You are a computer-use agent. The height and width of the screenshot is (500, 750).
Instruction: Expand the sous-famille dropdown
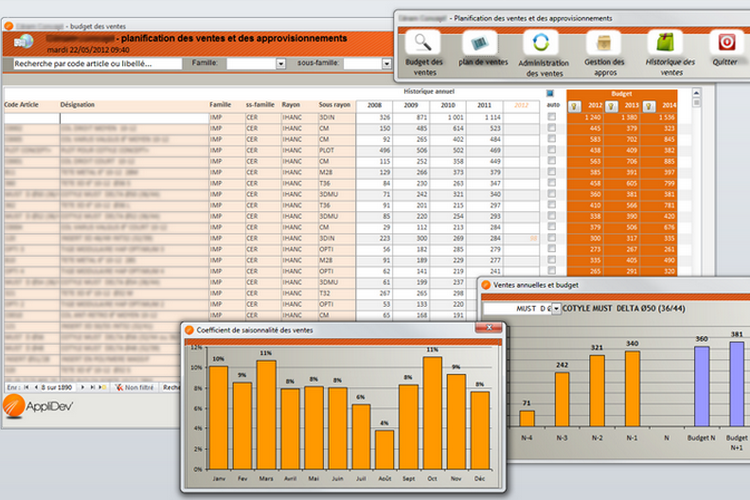pos(387,63)
